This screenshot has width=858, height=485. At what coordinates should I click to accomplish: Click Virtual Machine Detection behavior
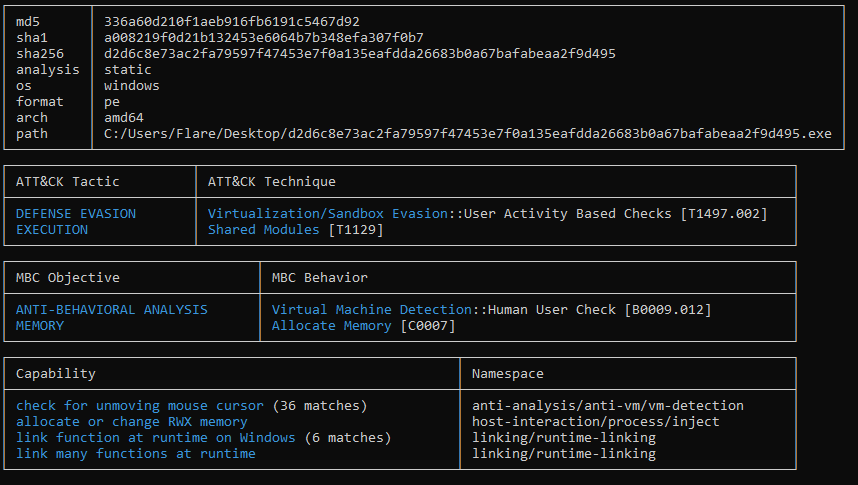click(372, 309)
